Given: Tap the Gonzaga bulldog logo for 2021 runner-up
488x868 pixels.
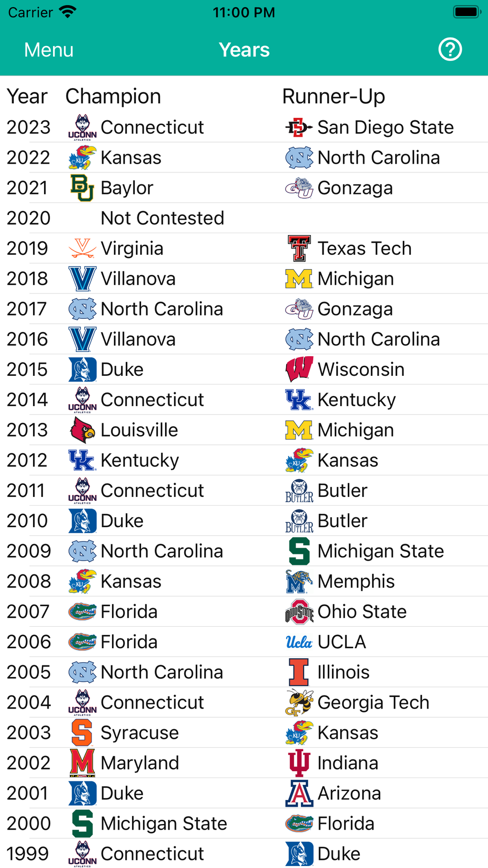Looking at the screenshot, I should pos(298,188).
